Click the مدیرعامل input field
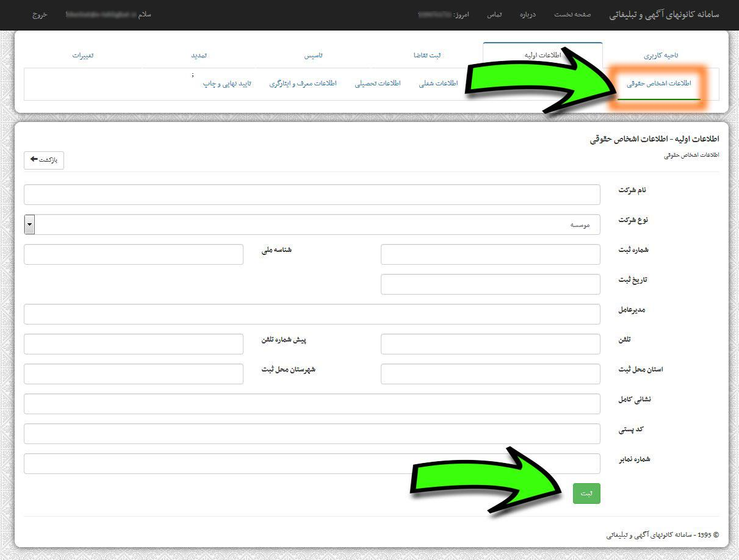 tap(312, 314)
